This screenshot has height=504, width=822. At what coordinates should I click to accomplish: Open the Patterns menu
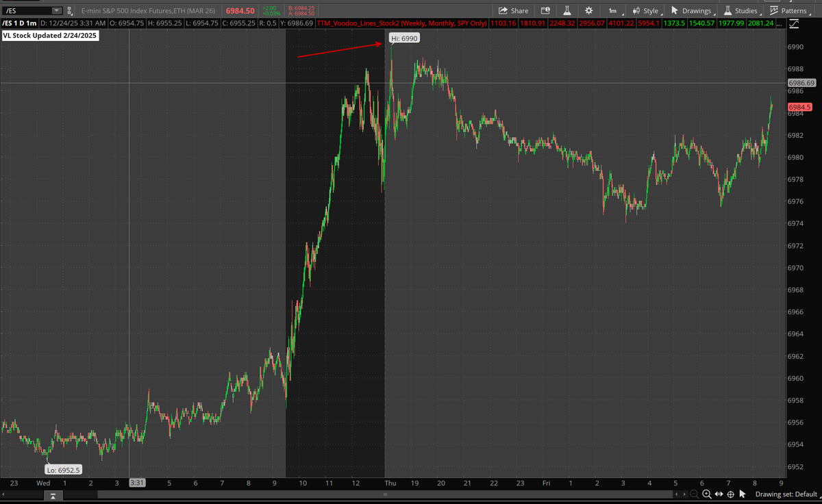791,10
